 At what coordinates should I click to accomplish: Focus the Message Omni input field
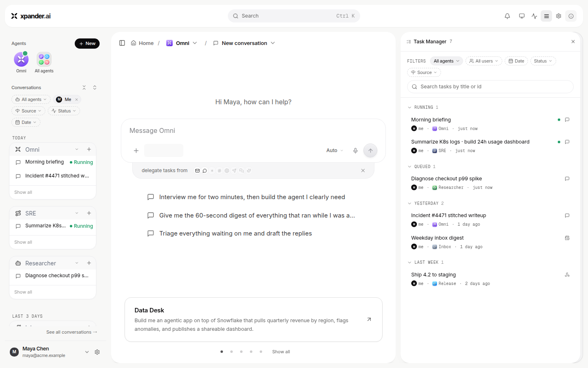(253, 131)
